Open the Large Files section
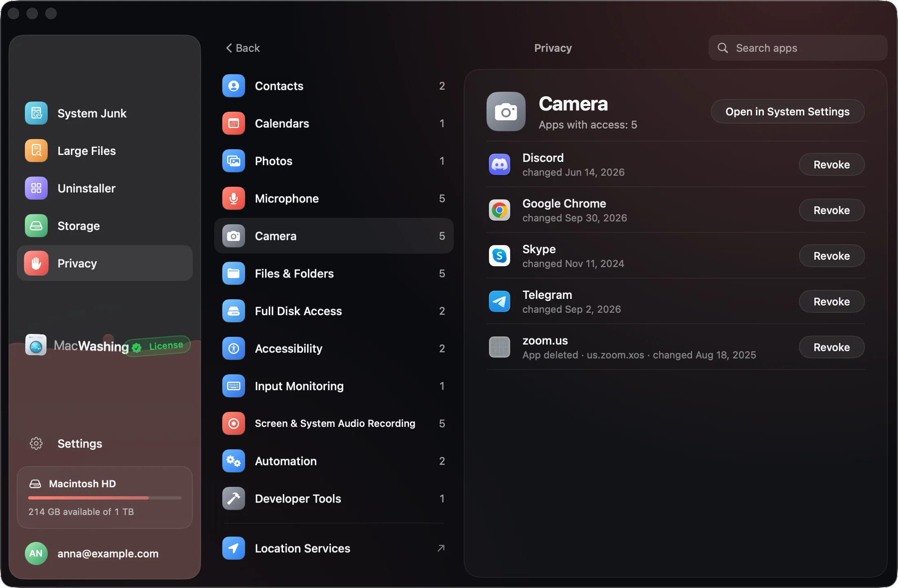Viewport: 898px width, 588px height. [105, 150]
